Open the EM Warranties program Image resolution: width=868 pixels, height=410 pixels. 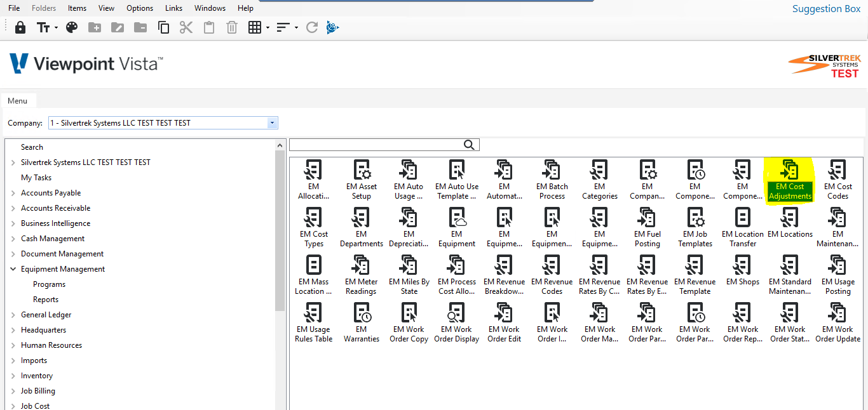362,323
